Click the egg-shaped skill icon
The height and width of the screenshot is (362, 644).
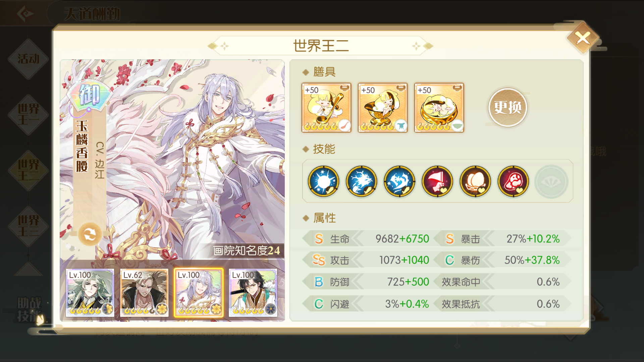[475, 181]
